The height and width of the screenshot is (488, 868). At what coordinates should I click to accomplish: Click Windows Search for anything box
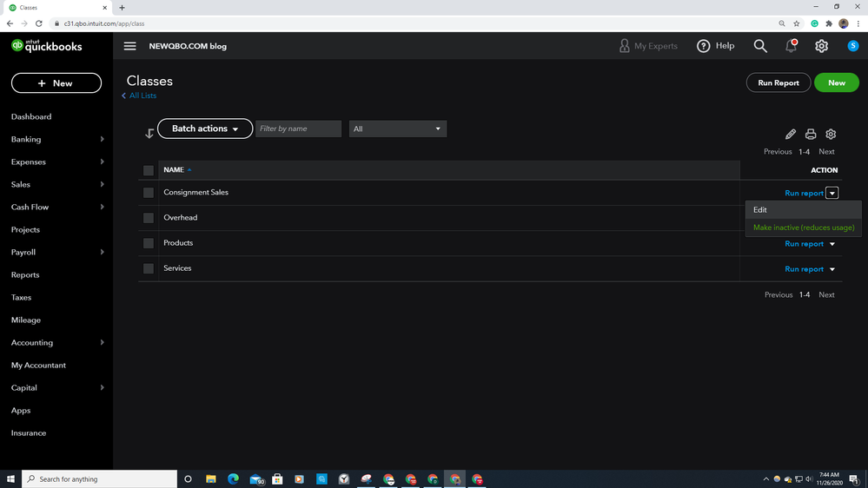(100, 478)
